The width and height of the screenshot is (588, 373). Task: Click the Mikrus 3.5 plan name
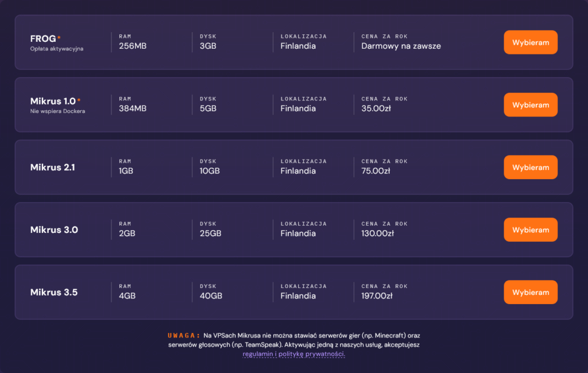[53, 292]
